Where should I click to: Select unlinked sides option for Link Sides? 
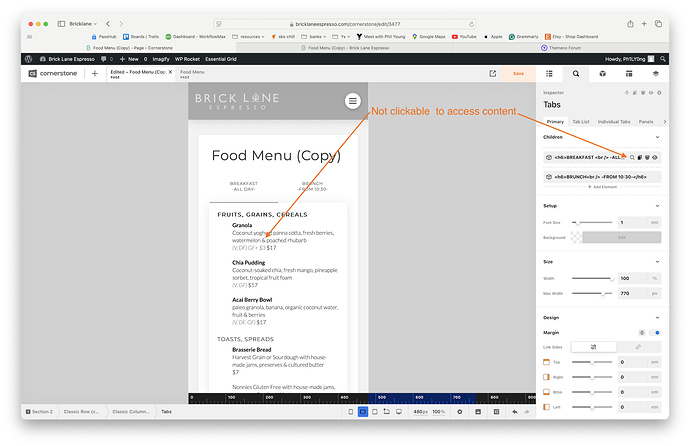coord(594,347)
